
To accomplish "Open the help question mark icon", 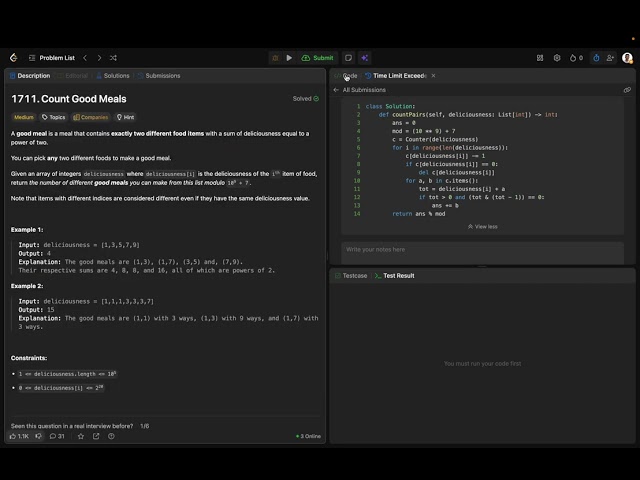I will [x=111, y=436].
